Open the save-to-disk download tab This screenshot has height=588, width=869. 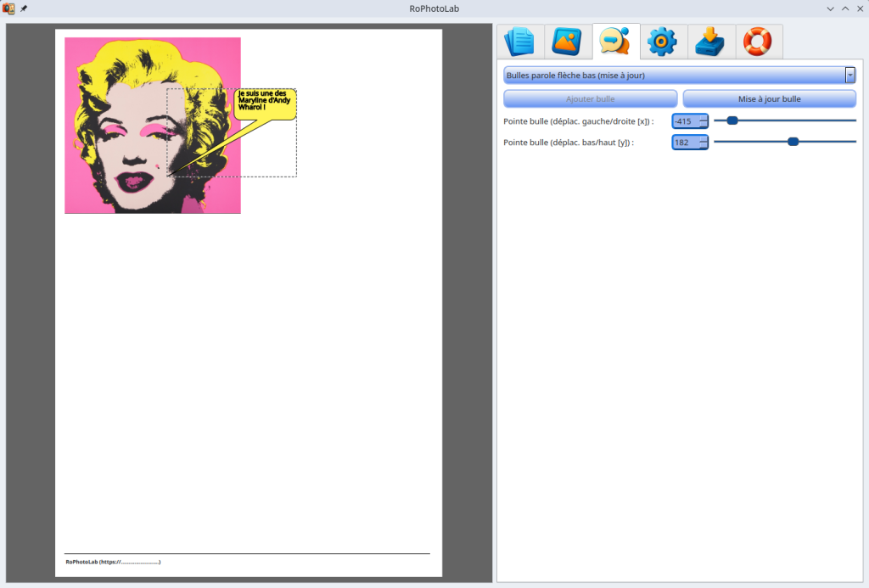click(x=709, y=42)
